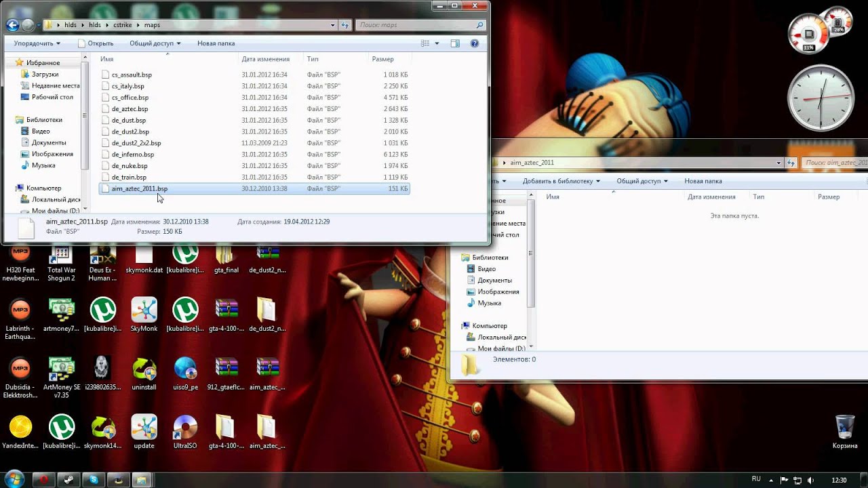Open Steam from the taskbar
868x488 pixels.
click(x=69, y=480)
